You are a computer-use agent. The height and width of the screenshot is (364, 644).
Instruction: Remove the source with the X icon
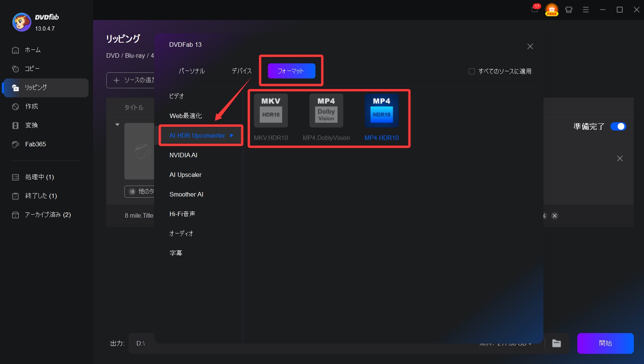[620, 158]
